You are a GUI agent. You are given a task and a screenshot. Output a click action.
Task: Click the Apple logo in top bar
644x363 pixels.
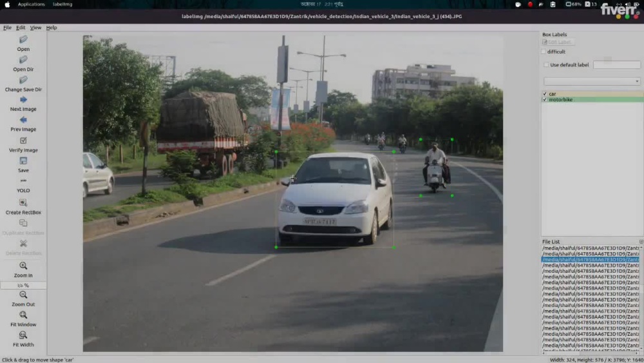point(7,5)
